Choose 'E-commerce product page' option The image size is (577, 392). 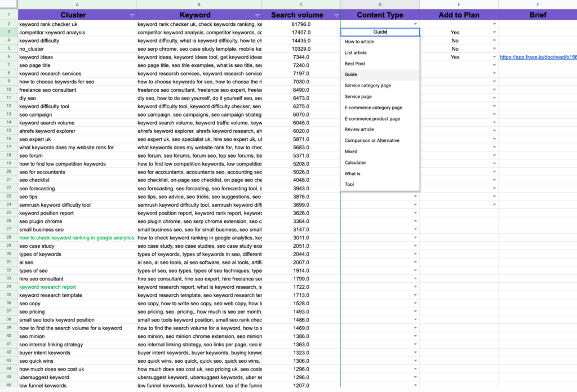(372, 119)
